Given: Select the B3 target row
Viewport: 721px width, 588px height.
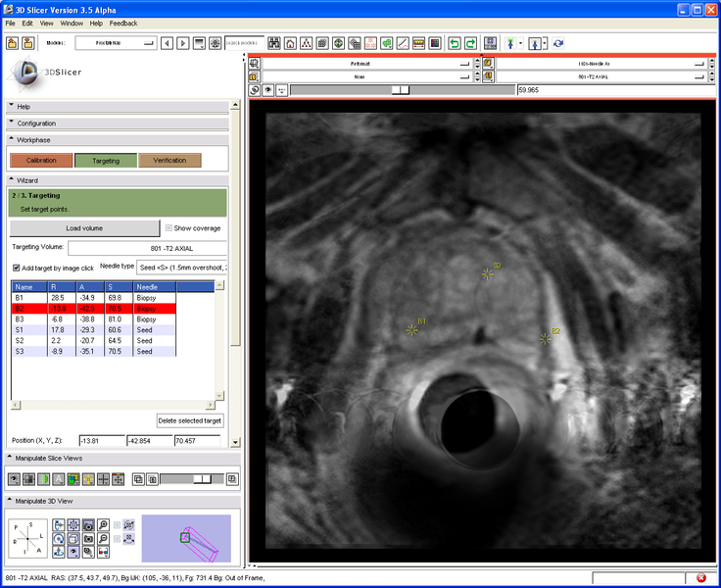Looking at the screenshot, I should click(93, 319).
